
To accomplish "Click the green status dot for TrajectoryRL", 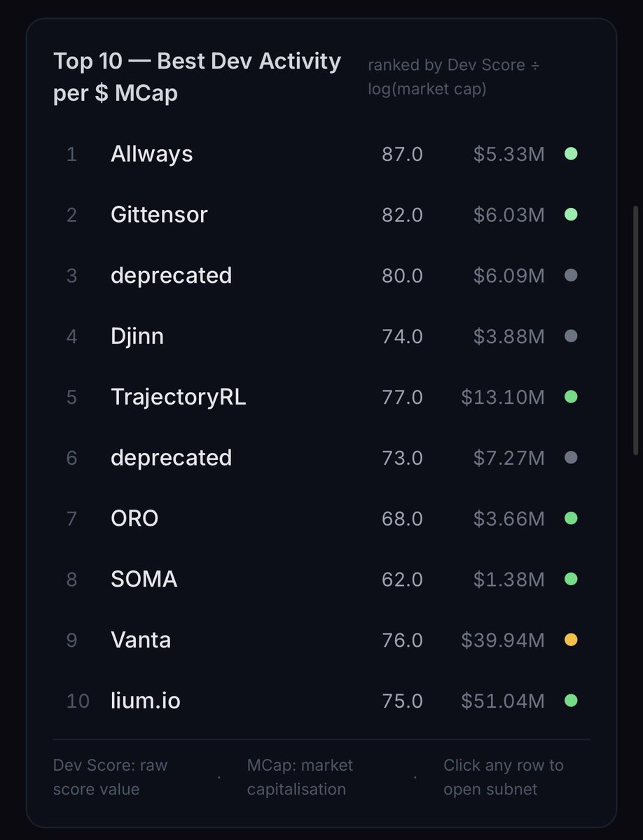I will (x=571, y=397).
